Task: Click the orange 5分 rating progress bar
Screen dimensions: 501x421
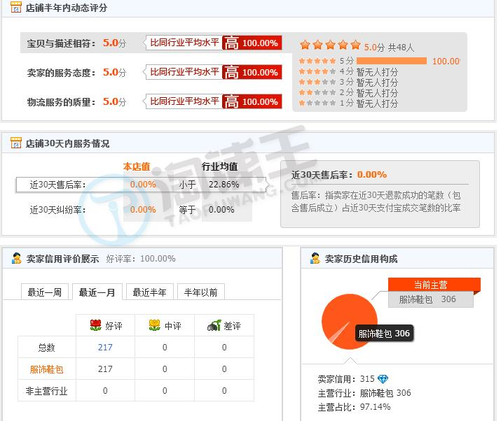Action: 392,61
